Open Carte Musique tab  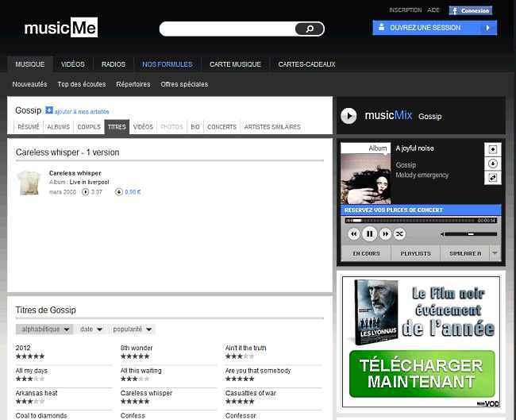click(235, 64)
